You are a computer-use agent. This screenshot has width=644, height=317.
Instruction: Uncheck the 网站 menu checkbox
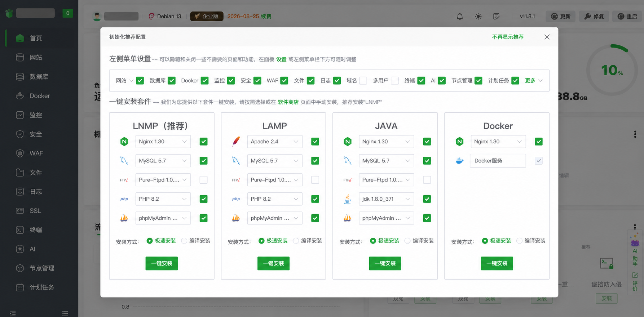(140, 81)
